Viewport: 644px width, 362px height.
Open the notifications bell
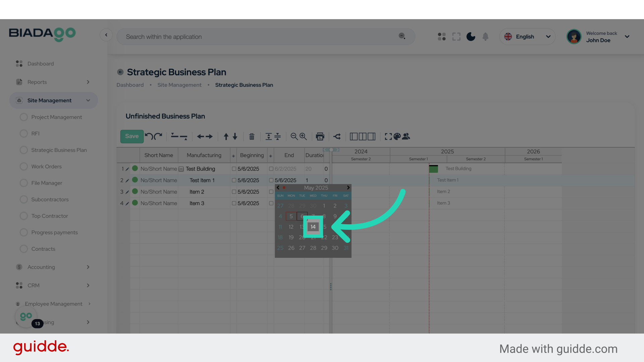click(485, 37)
